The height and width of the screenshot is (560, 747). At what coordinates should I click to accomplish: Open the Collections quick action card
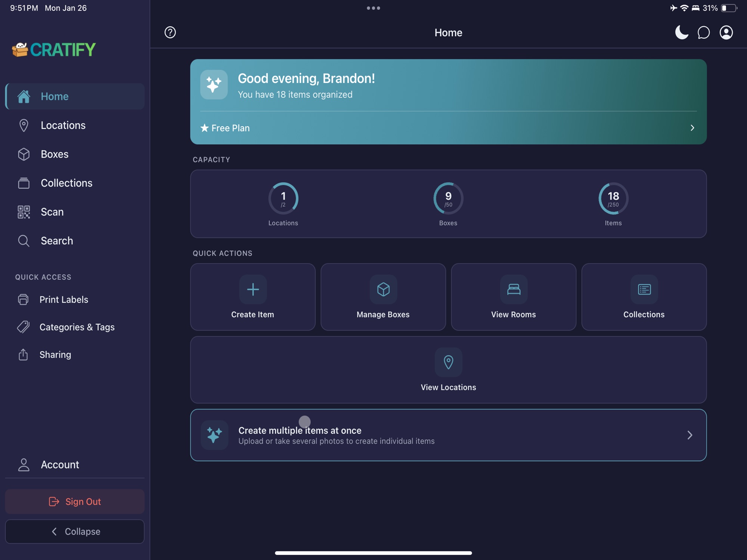[644, 297]
